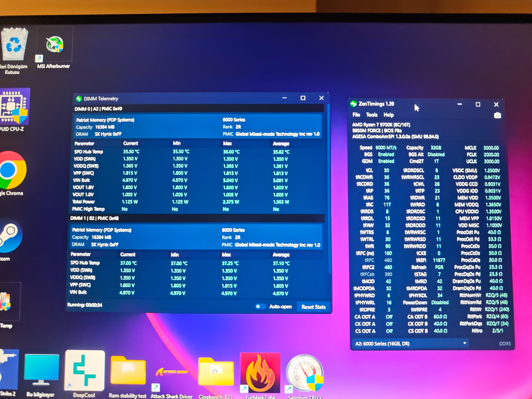
Task: Click DIMM 0 Total Power max value 2.375 W
Action: point(231,202)
